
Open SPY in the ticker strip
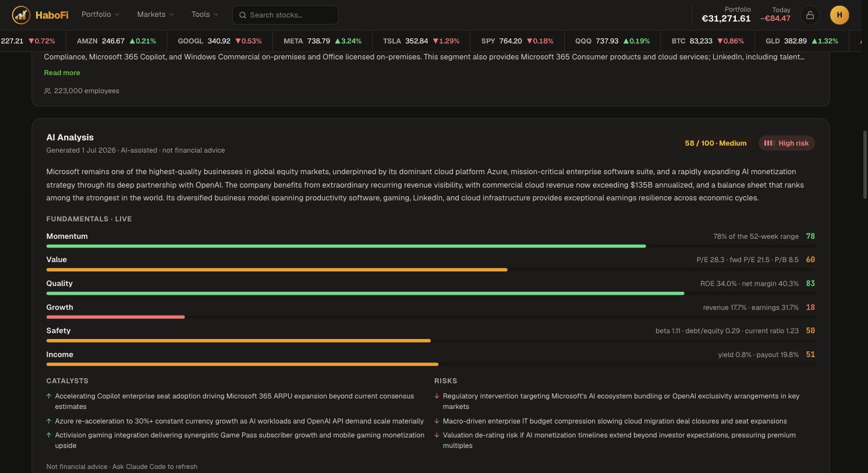click(518, 41)
